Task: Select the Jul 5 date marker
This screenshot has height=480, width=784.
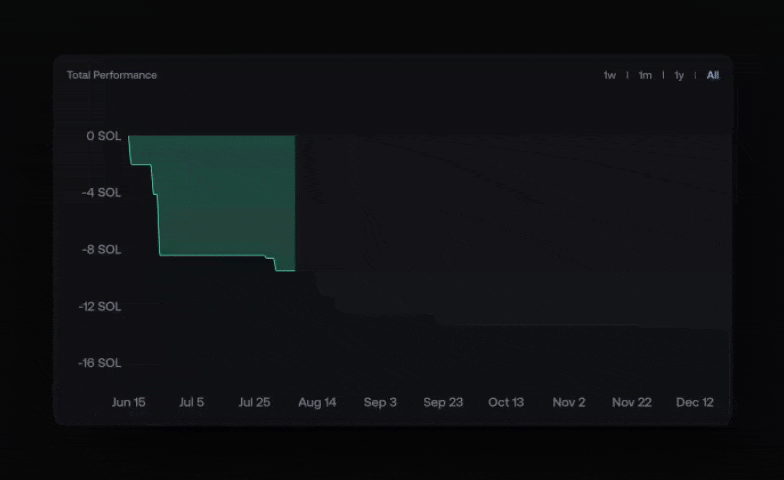Action: (191, 403)
